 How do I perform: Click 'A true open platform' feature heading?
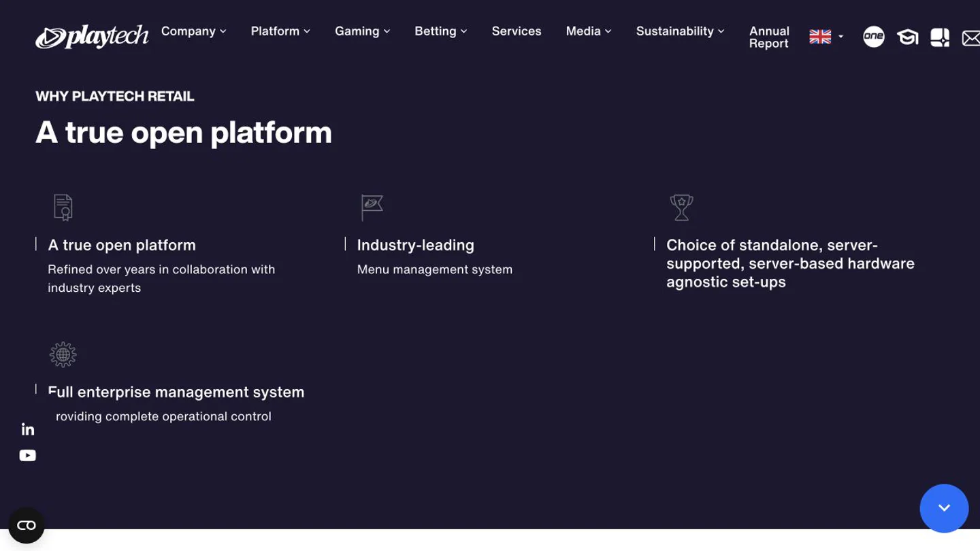tap(122, 245)
